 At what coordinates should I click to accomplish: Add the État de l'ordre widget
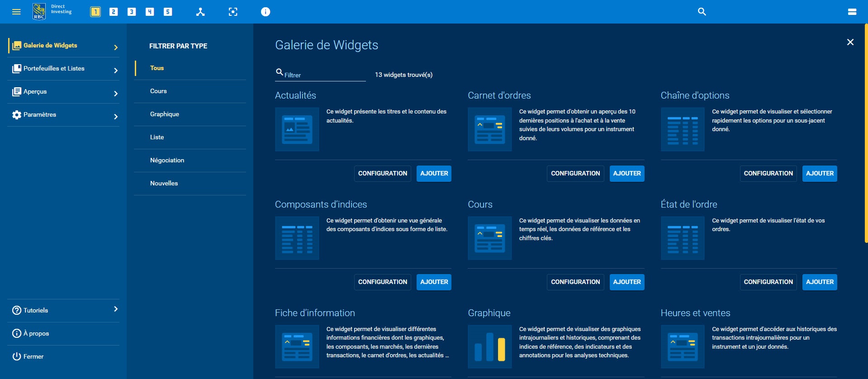pyautogui.click(x=820, y=282)
